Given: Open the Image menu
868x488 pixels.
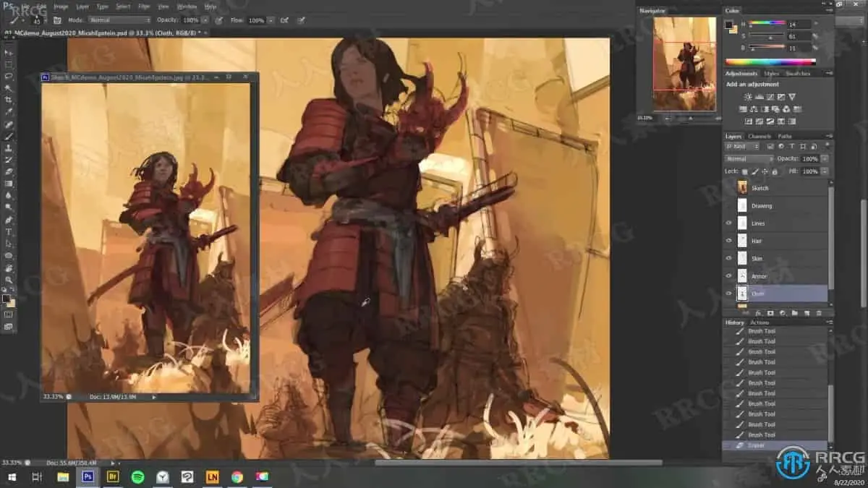Looking at the screenshot, I should 60,6.
